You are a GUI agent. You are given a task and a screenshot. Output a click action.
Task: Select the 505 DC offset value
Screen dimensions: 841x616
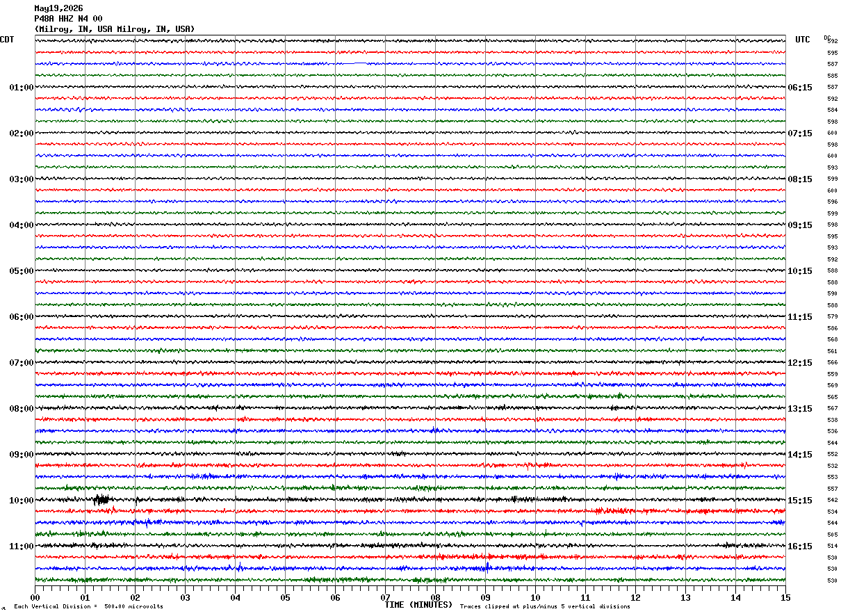(832, 535)
